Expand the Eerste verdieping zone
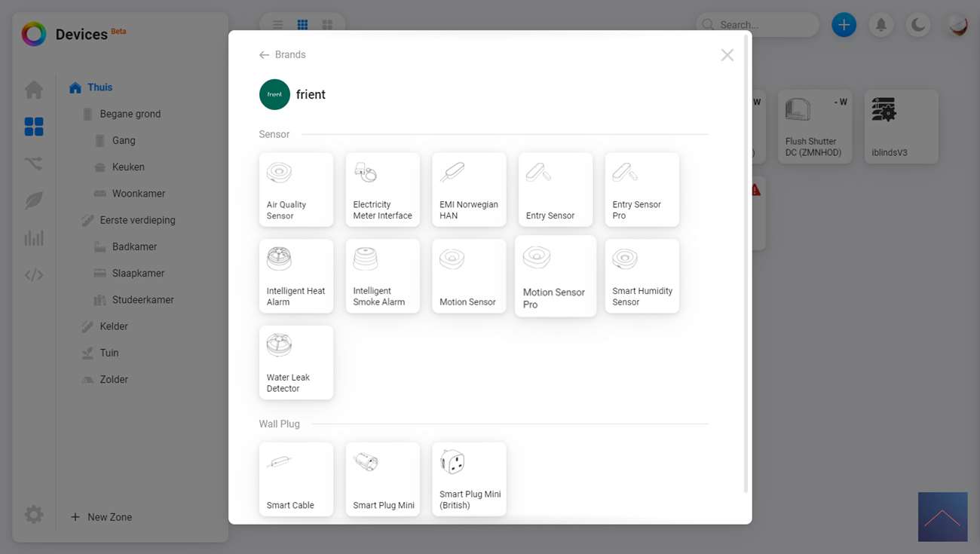980x554 pixels. 137,220
